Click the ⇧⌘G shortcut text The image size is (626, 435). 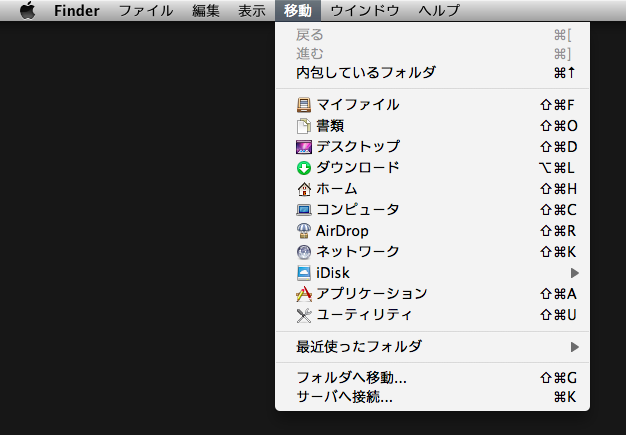pos(559,378)
